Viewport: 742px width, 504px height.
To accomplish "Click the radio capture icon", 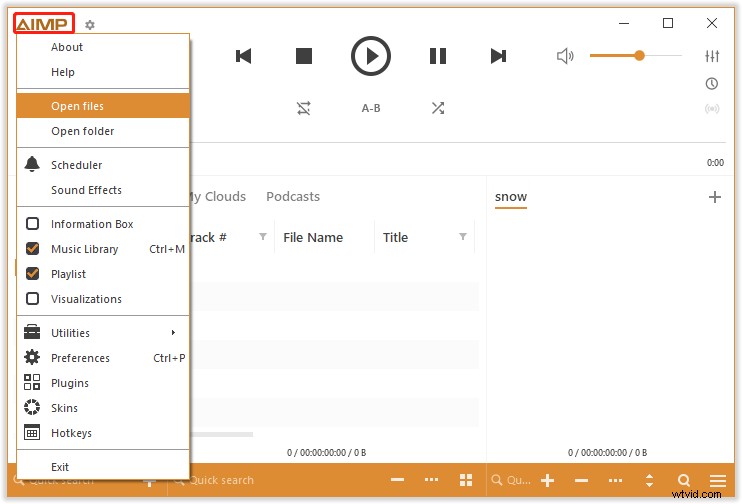I will 712,109.
